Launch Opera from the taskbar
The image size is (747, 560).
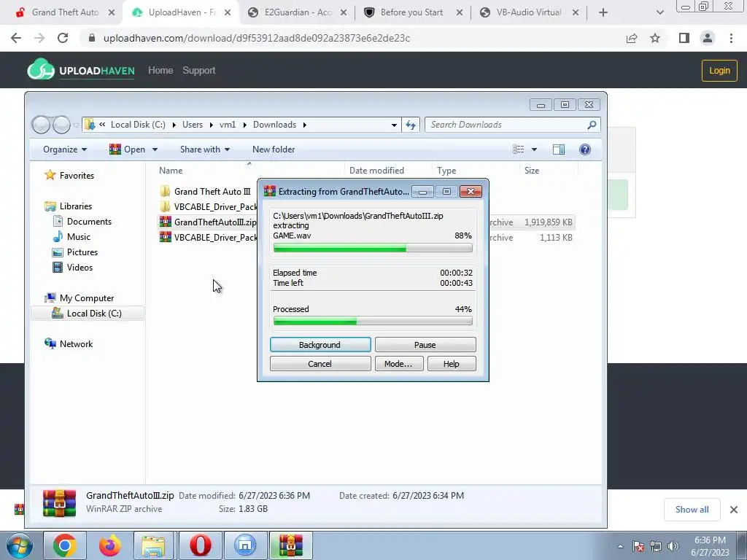[x=200, y=545]
